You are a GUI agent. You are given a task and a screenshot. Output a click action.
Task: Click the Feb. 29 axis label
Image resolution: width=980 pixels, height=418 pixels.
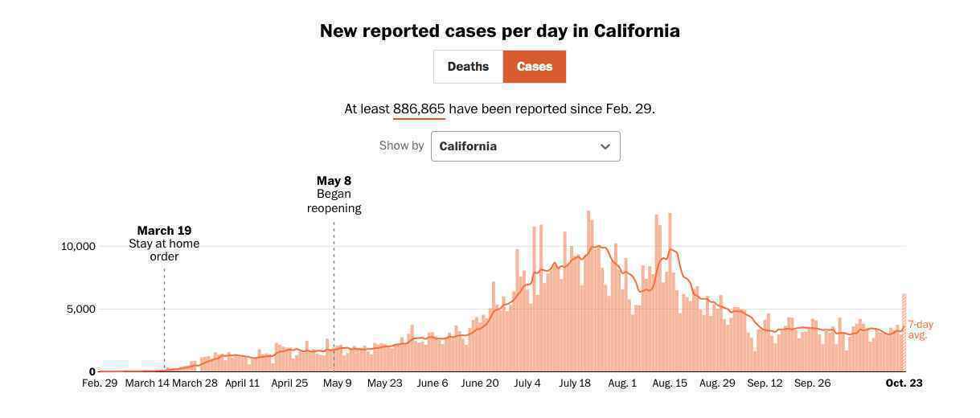coord(100,383)
